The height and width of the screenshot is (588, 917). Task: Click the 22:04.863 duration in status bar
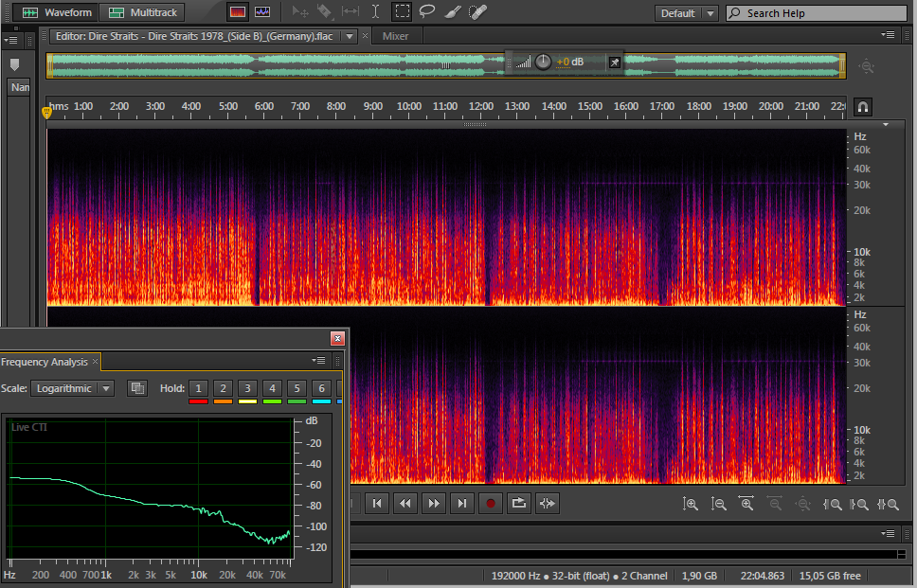pyautogui.click(x=762, y=576)
